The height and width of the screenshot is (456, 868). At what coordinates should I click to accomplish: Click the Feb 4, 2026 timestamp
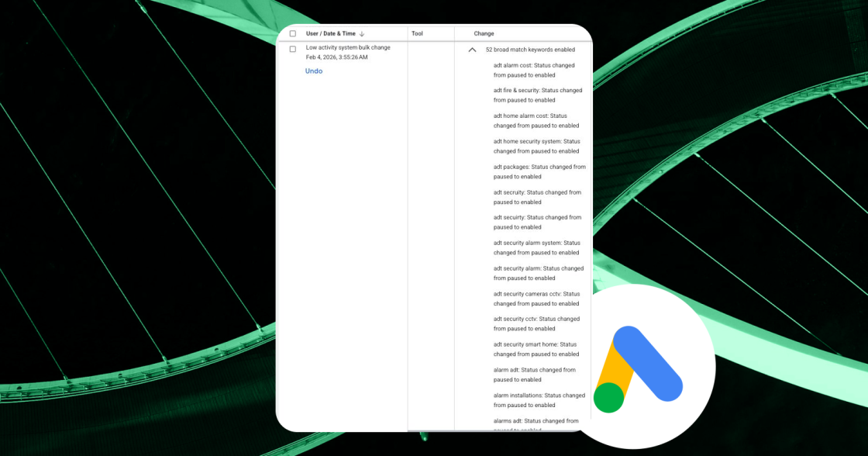[x=337, y=57]
